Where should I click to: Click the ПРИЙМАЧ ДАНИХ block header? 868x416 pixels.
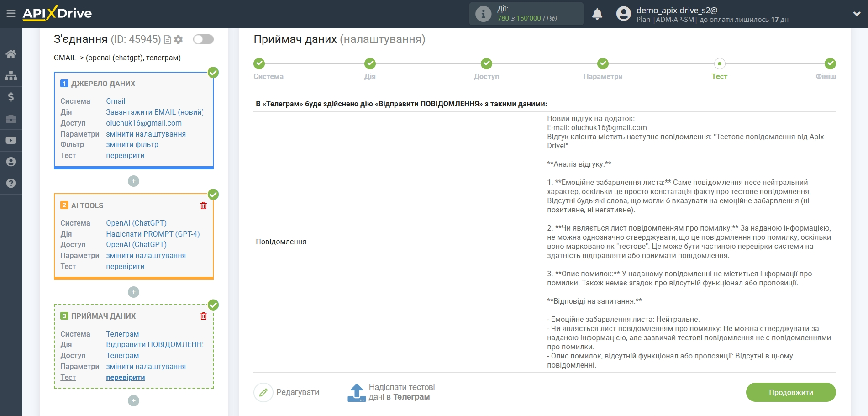[104, 316]
